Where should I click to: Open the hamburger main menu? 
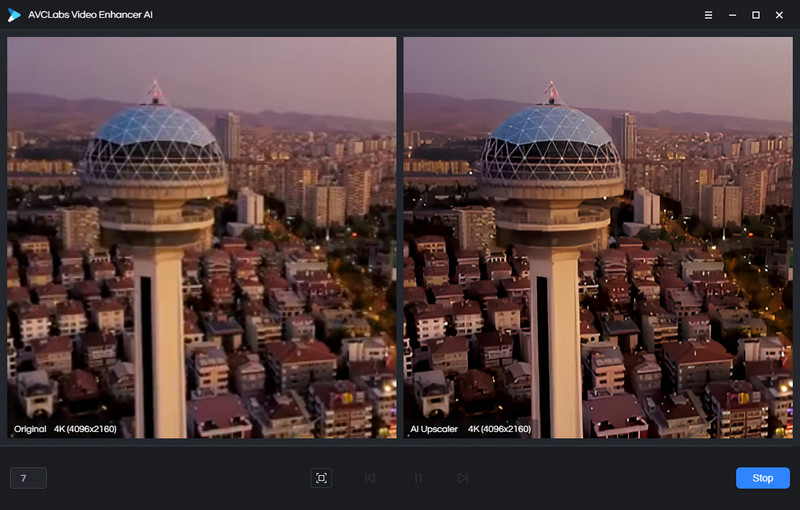(x=709, y=15)
